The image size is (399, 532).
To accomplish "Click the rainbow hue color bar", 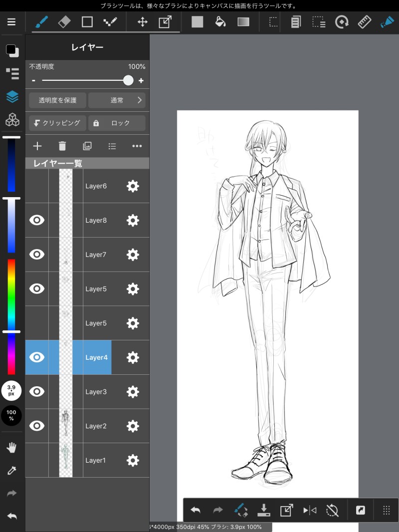I will 11,316.
